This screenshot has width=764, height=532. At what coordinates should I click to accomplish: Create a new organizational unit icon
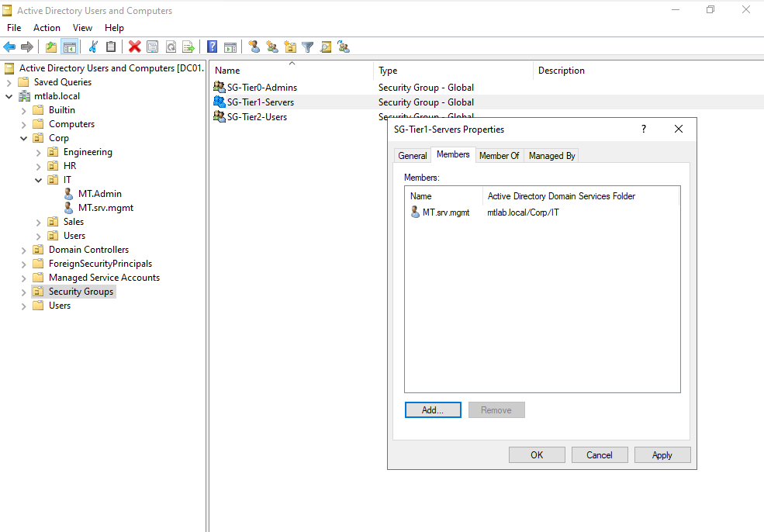pos(290,47)
